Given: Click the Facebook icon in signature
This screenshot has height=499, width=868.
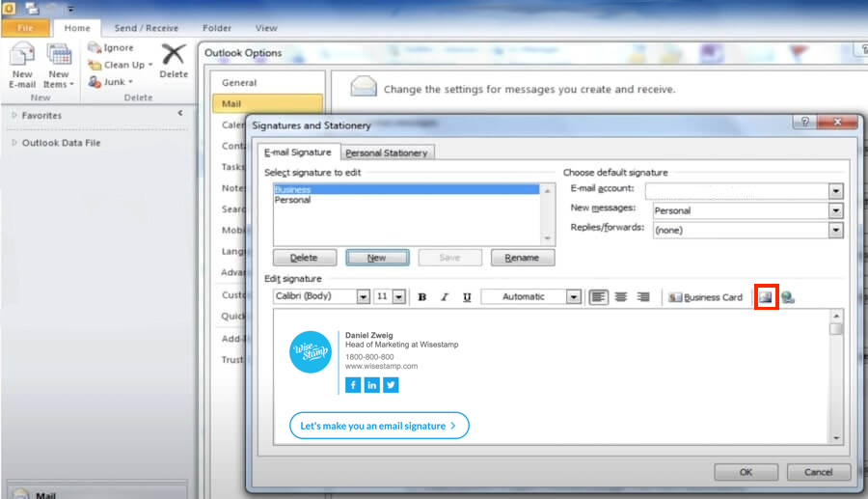Looking at the screenshot, I should [353, 385].
